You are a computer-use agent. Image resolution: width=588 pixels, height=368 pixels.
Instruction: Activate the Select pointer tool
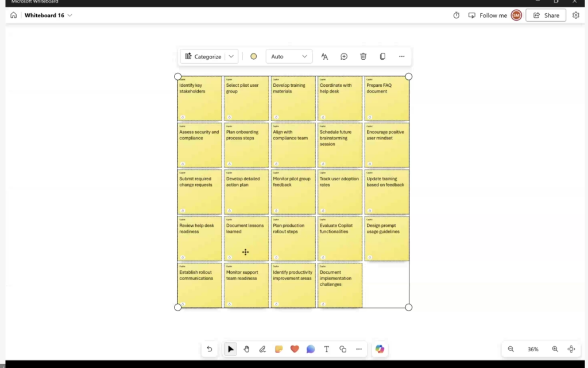tap(230, 349)
